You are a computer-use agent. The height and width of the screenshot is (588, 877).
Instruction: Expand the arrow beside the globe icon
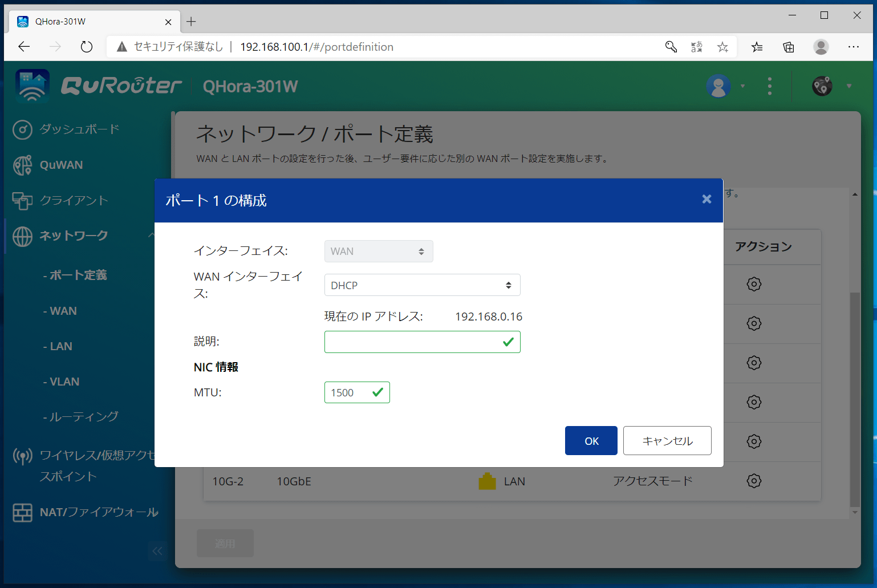point(849,86)
